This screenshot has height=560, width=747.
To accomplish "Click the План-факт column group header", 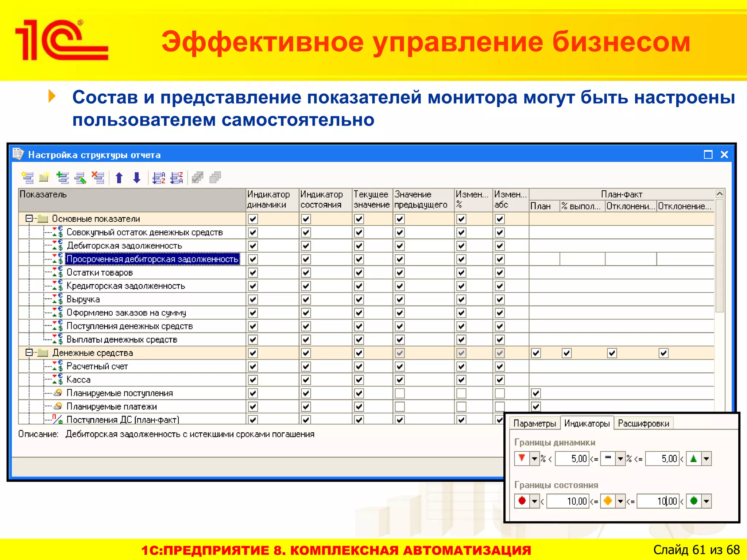I will click(x=622, y=194).
